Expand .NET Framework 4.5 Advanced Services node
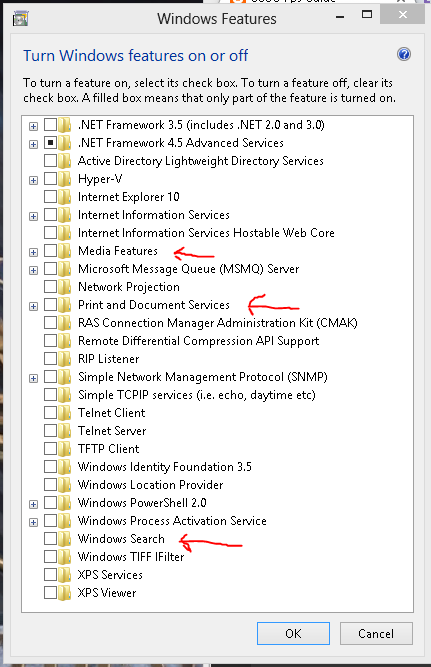This screenshot has height=667, width=431. click(x=33, y=145)
